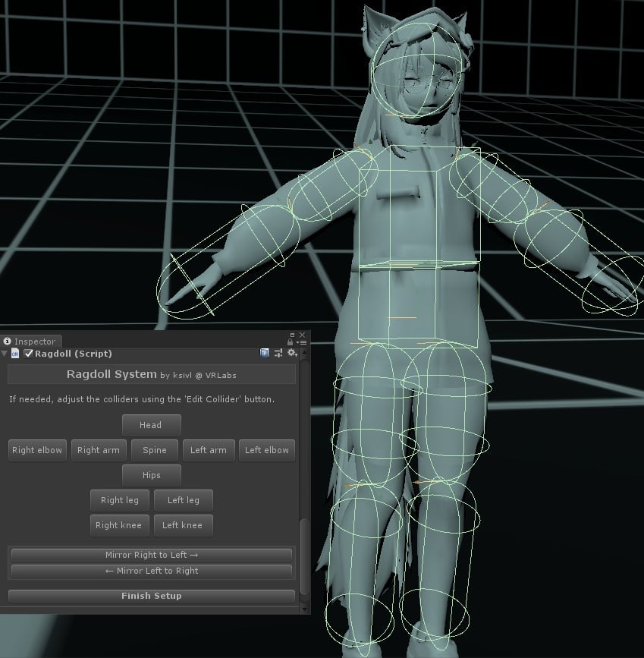Select the Head collider button
Image resolution: width=644 pixels, height=658 pixels.
(151, 424)
